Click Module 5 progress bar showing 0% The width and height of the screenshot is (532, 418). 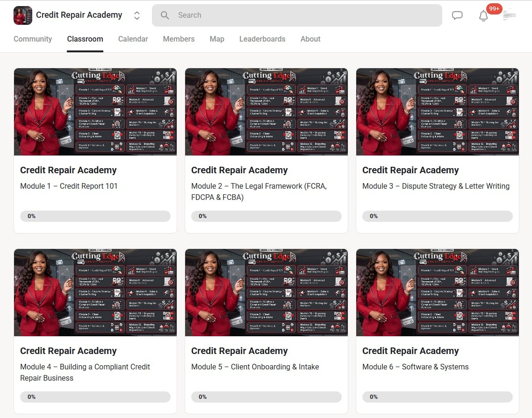click(266, 397)
